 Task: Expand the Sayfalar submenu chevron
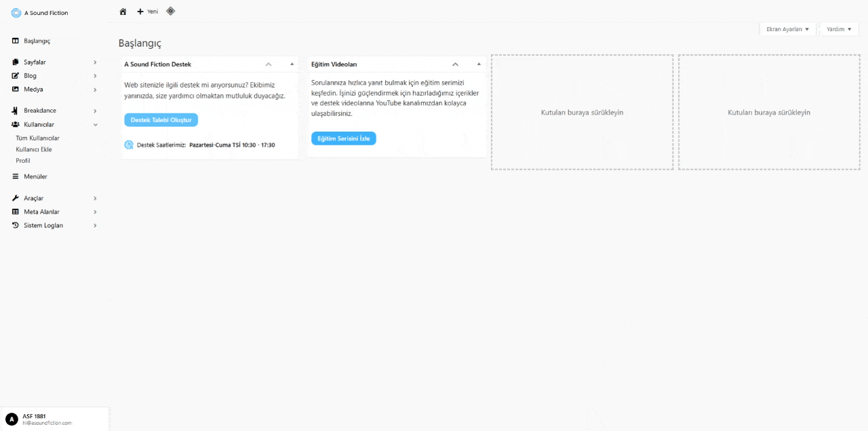95,62
